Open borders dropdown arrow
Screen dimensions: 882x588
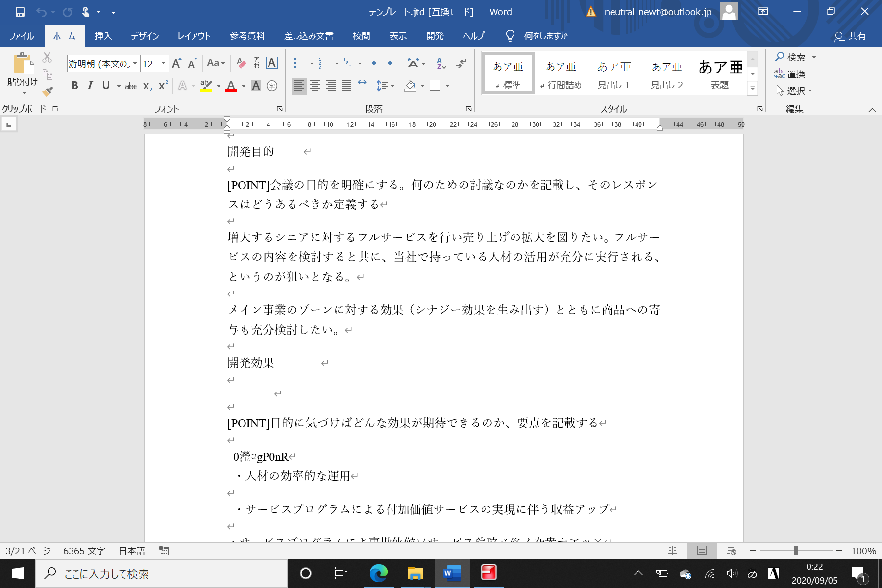pos(447,87)
